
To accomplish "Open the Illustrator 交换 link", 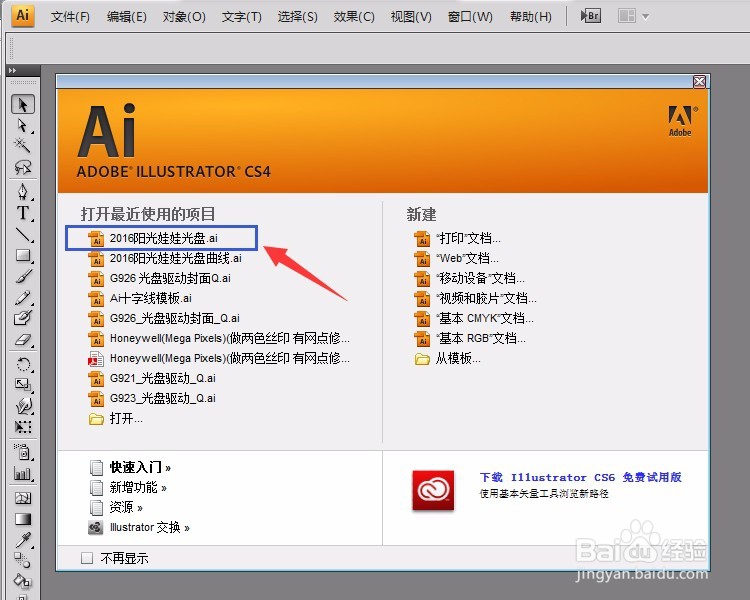I will [139, 527].
